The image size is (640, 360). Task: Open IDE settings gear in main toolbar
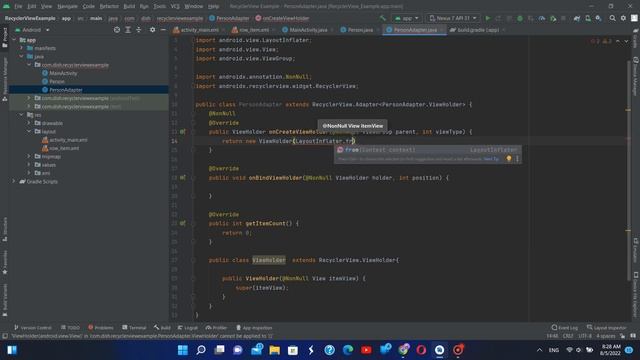pyautogui.click(x=623, y=18)
